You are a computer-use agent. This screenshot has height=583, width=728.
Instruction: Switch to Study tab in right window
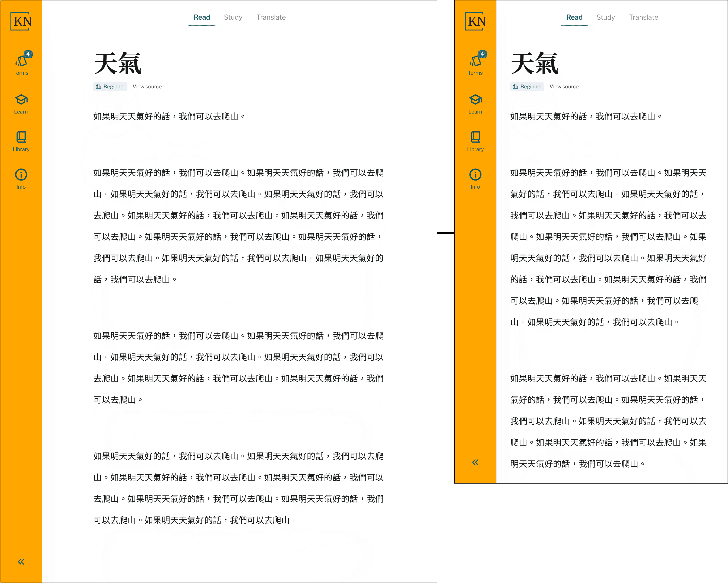(x=605, y=17)
